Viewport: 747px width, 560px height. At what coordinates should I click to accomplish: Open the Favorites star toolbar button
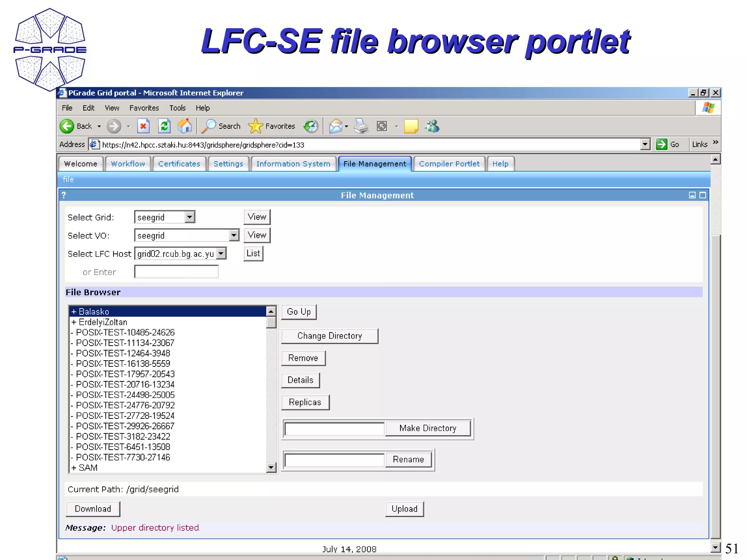271,126
